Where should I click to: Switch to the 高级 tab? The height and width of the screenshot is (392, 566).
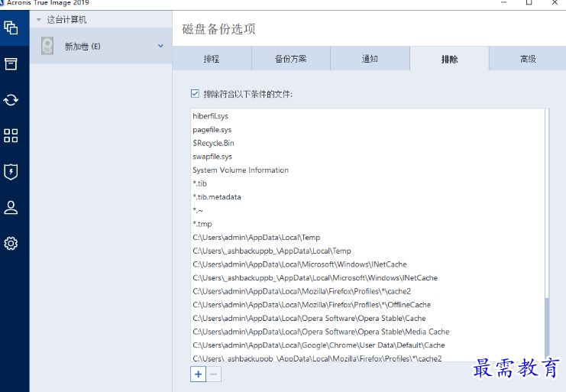(528, 59)
